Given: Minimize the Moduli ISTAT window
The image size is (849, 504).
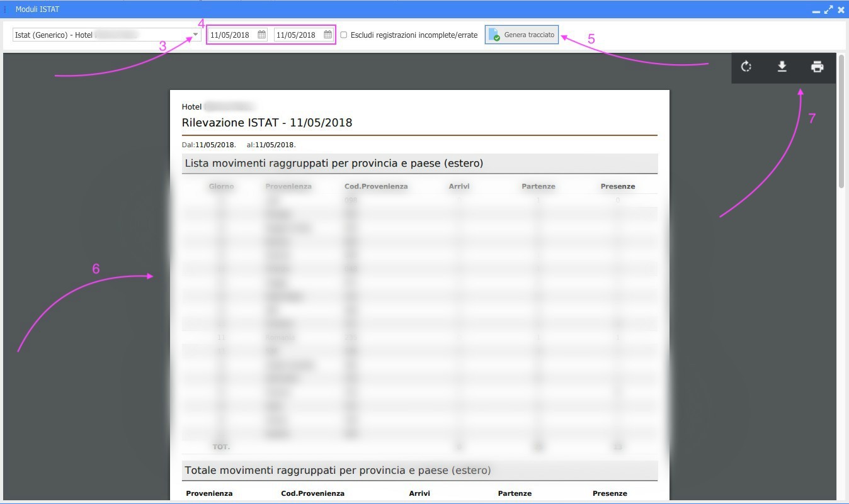Looking at the screenshot, I should tap(816, 11).
